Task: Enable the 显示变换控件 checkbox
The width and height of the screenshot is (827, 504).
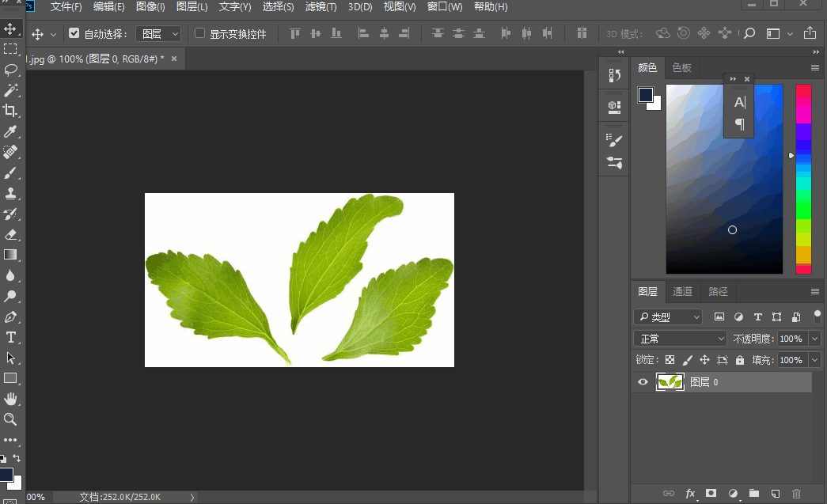Action: tap(200, 33)
